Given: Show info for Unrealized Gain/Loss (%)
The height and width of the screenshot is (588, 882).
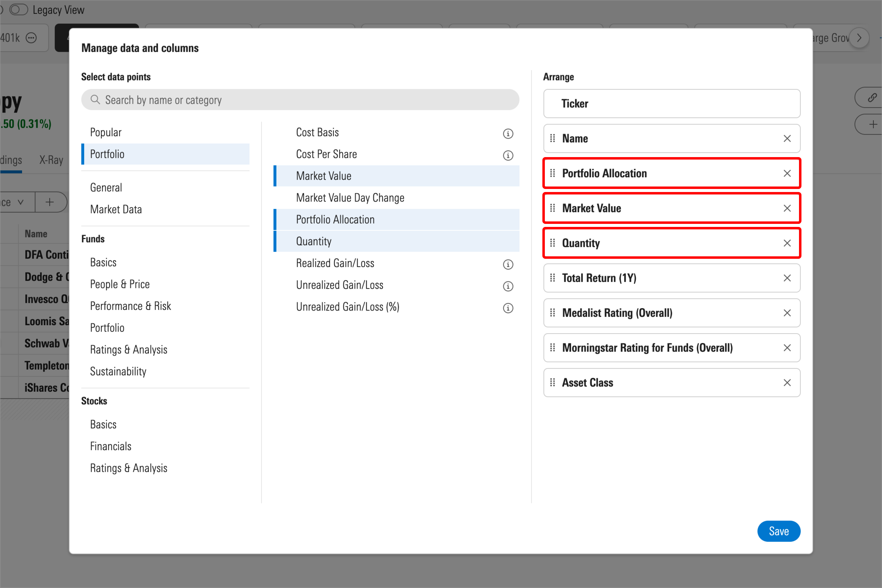Looking at the screenshot, I should [508, 308].
